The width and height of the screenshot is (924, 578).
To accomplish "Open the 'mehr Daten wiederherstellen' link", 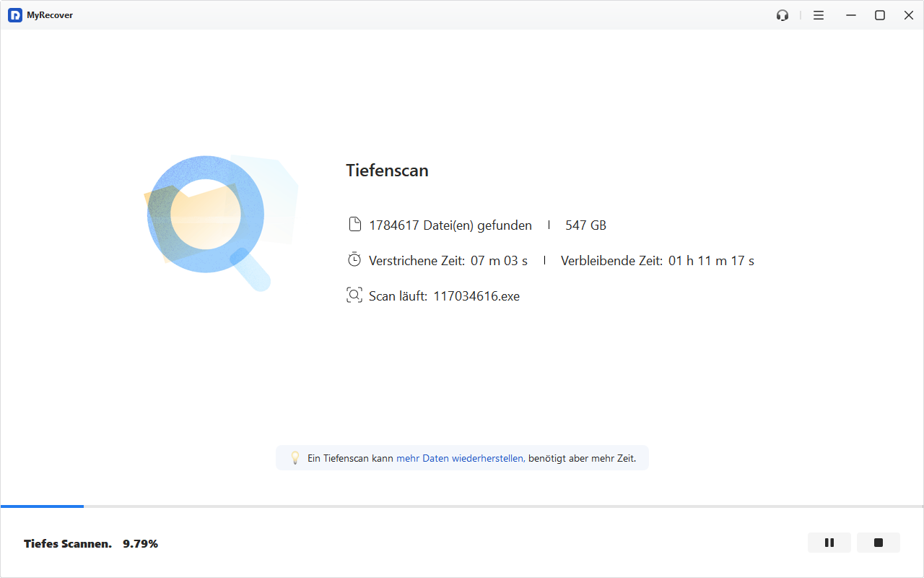I will pos(460,458).
